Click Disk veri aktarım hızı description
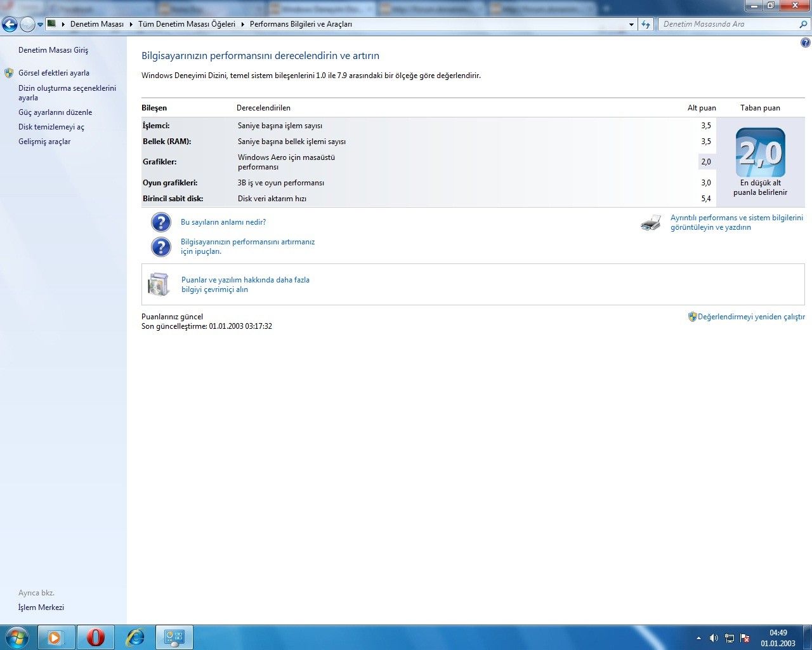This screenshot has height=650, width=812. point(272,199)
